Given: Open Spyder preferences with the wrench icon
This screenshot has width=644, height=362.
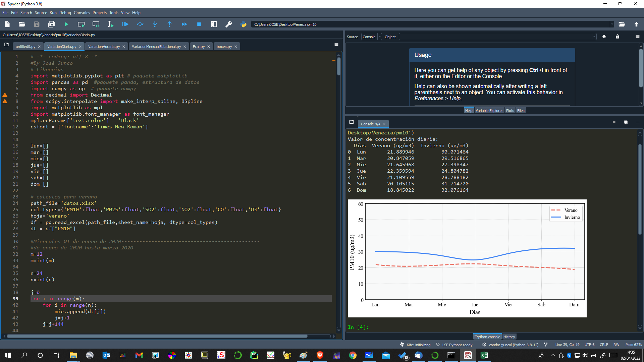Looking at the screenshot, I should point(229,24).
